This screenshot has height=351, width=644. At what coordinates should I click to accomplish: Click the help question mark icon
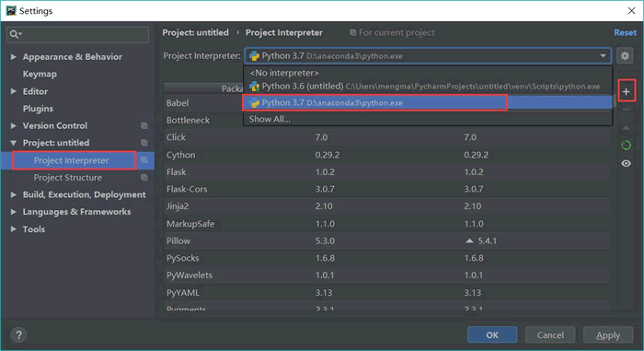18,334
